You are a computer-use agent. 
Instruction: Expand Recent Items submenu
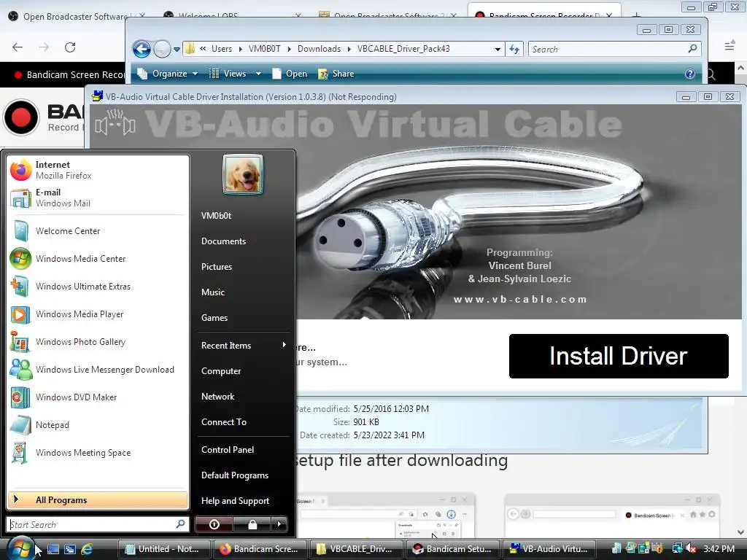click(x=243, y=345)
